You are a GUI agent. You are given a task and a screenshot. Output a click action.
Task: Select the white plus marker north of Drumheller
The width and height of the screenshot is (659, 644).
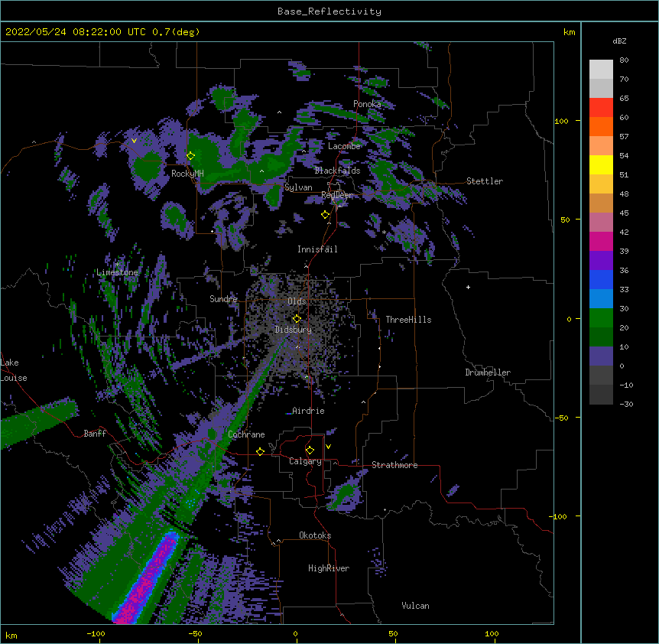coord(468,287)
